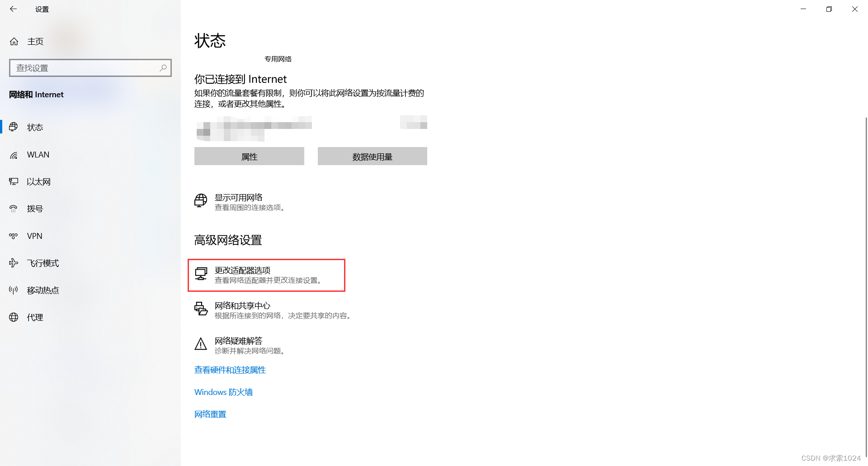Click the globe icon next to 代理
The image size is (868, 466).
point(14,317)
